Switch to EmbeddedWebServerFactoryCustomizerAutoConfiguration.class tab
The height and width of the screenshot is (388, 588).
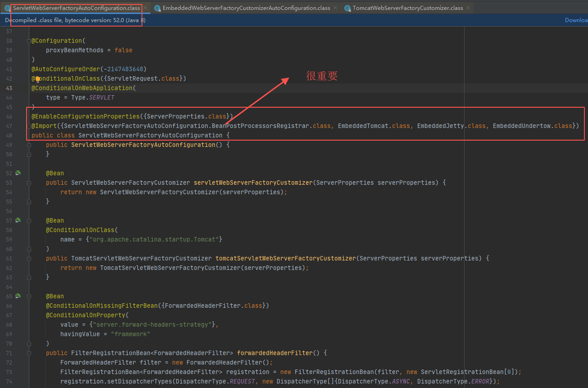point(246,8)
